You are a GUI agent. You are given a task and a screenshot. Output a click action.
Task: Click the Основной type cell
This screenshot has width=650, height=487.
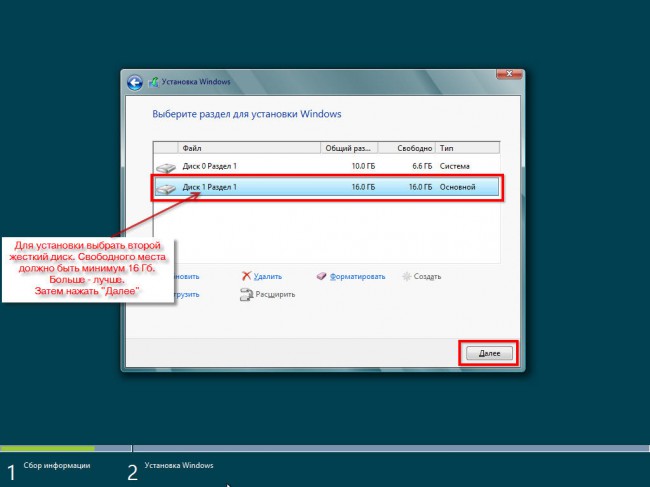pyautogui.click(x=458, y=187)
